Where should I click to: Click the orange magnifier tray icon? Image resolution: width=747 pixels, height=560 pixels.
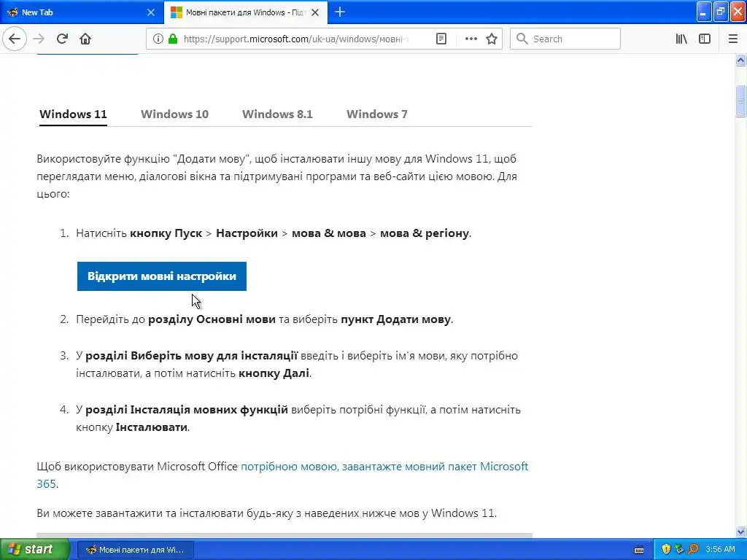point(693,550)
